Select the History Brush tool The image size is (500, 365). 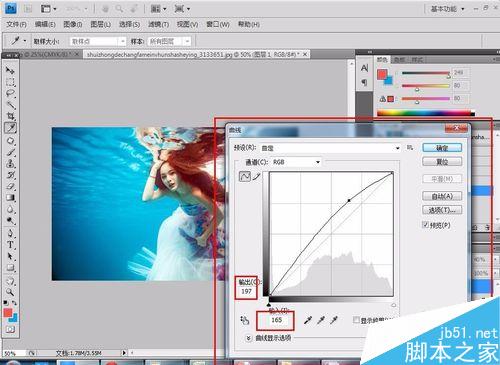(10, 175)
